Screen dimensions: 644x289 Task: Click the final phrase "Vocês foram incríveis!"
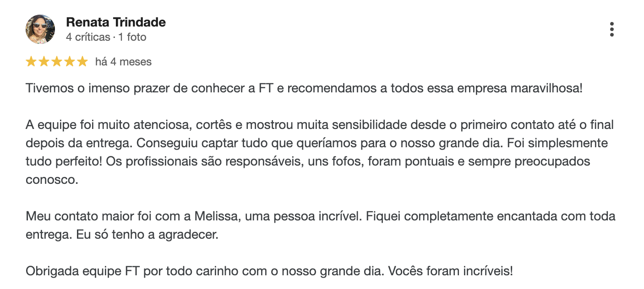[x=451, y=271]
